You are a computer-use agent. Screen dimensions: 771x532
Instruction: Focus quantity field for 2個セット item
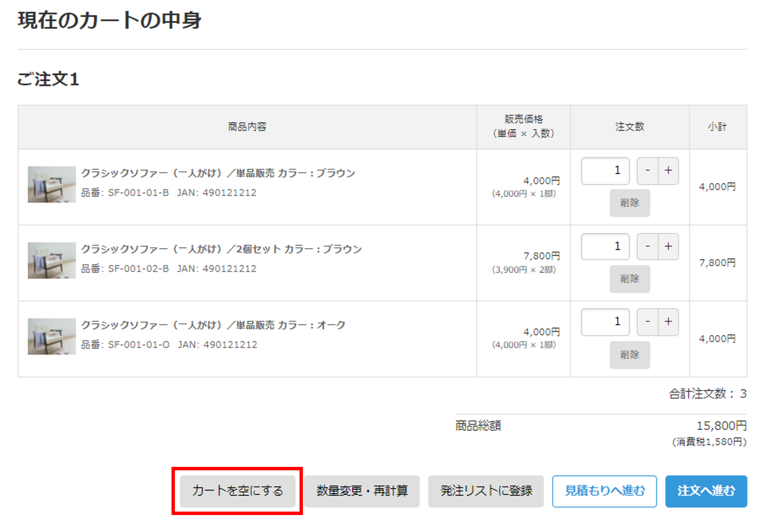[605, 246]
